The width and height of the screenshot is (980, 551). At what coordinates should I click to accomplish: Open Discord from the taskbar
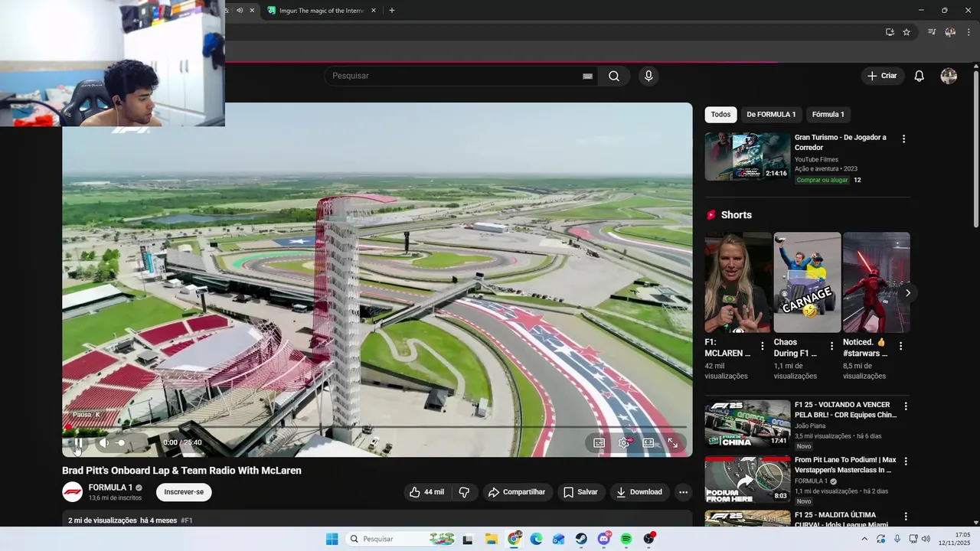pyautogui.click(x=604, y=539)
